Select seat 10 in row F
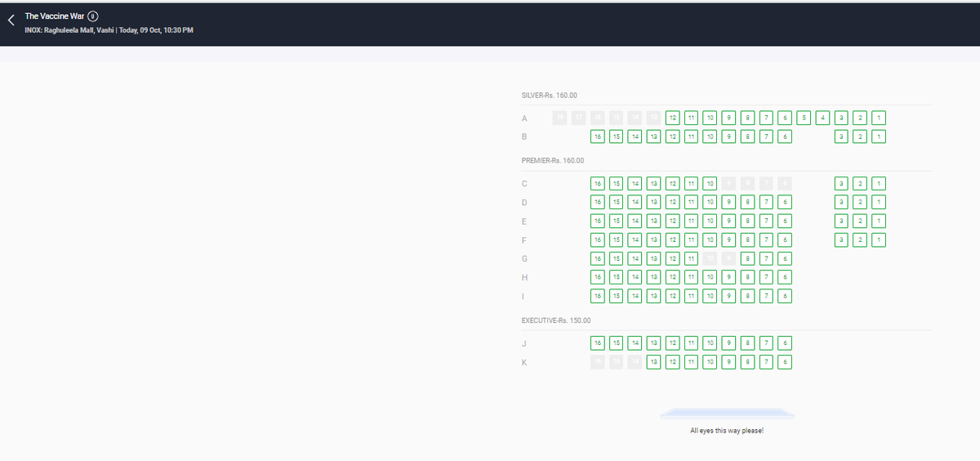980x461 pixels. coord(710,239)
